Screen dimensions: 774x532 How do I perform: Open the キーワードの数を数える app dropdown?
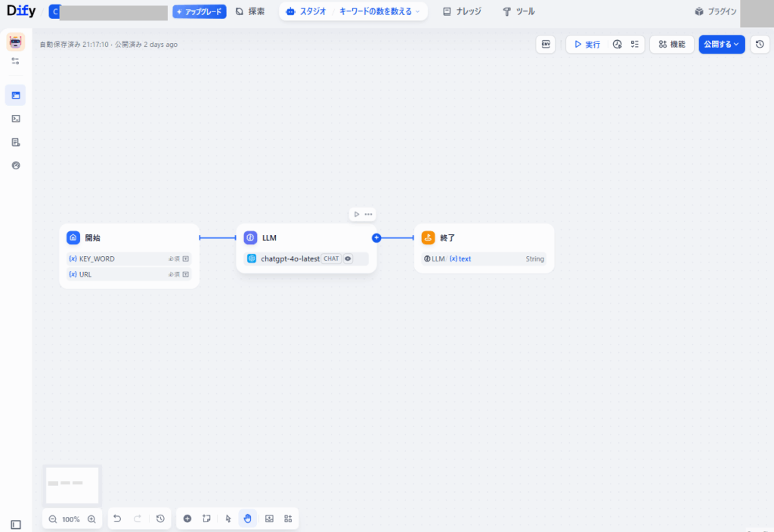375,11
